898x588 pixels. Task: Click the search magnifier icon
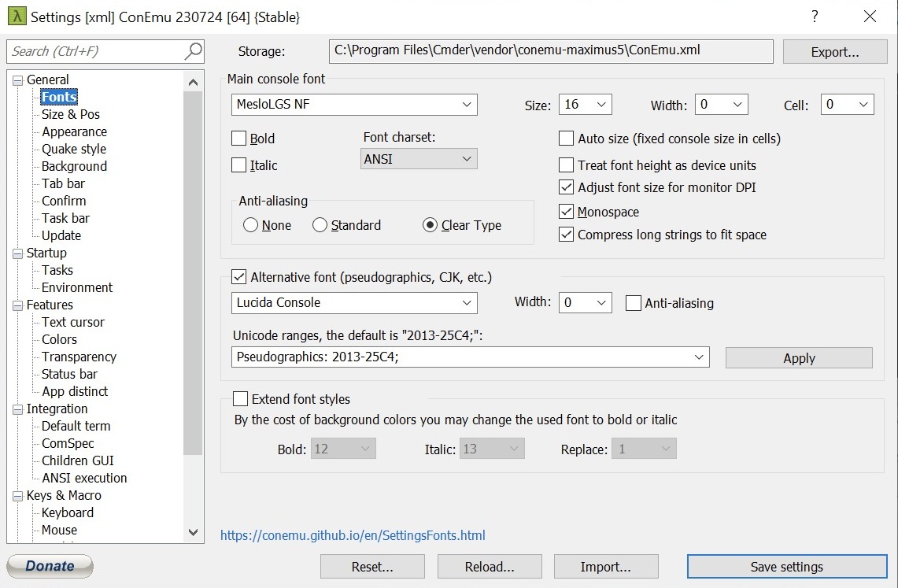(193, 51)
